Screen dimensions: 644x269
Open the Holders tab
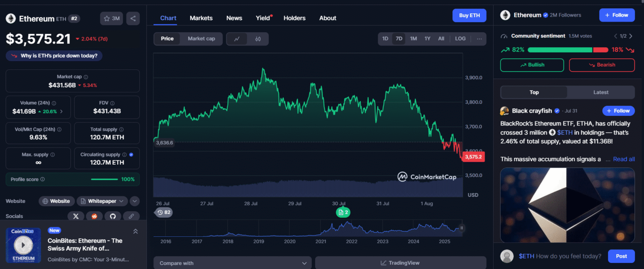[x=294, y=18]
